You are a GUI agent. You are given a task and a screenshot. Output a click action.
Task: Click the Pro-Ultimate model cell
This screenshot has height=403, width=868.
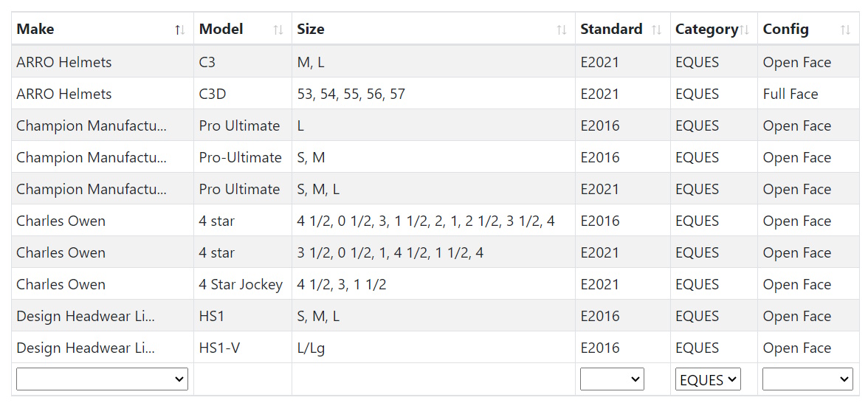pos(240,158)
